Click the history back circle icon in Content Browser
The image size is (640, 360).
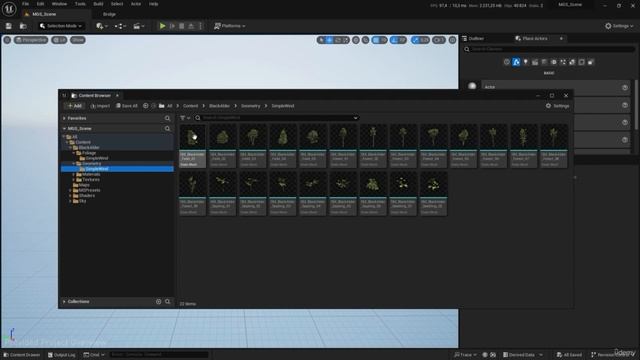[x=146, y=106]
